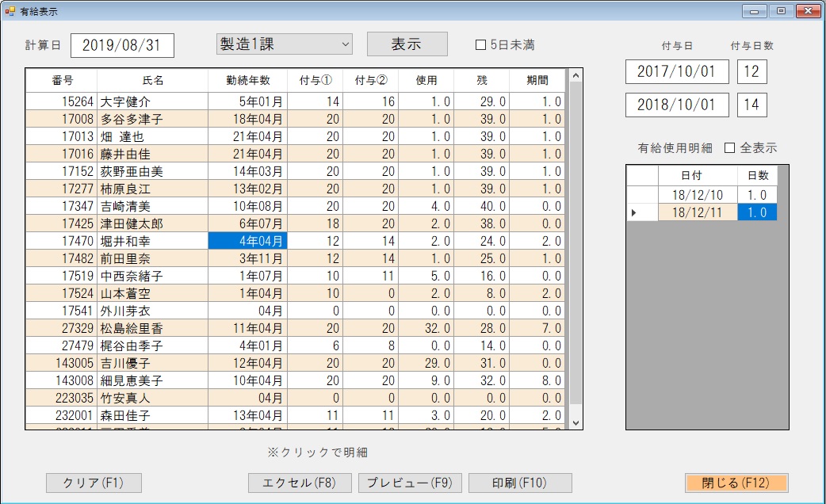826x504 pixels.
Task: Click the 計算日 date input field
Action: 122,46
